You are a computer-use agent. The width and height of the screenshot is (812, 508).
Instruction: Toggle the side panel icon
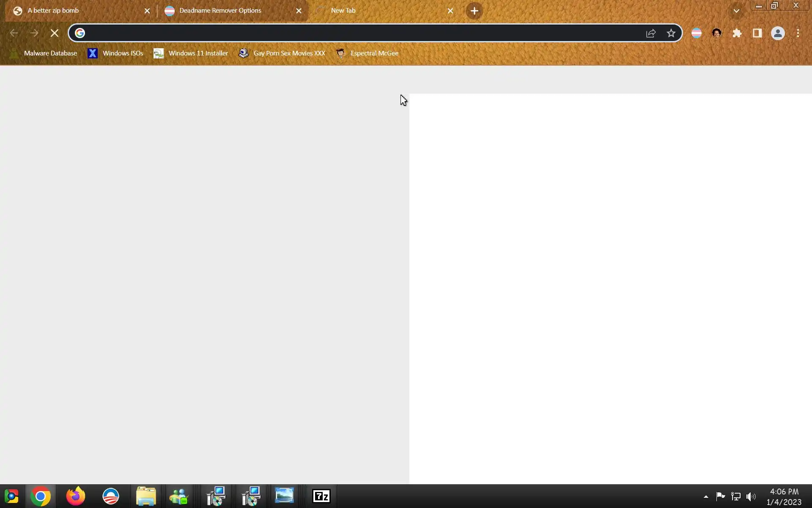[757, 33]
